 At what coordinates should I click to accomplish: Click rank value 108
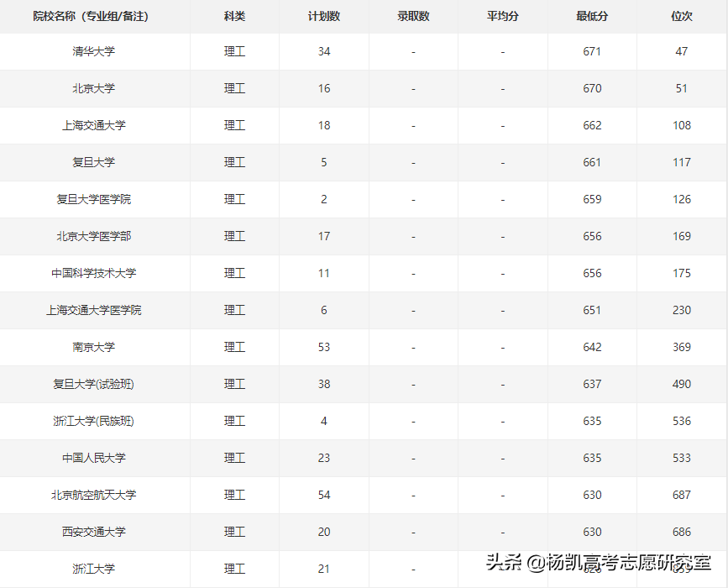click(x=682, y=125)
